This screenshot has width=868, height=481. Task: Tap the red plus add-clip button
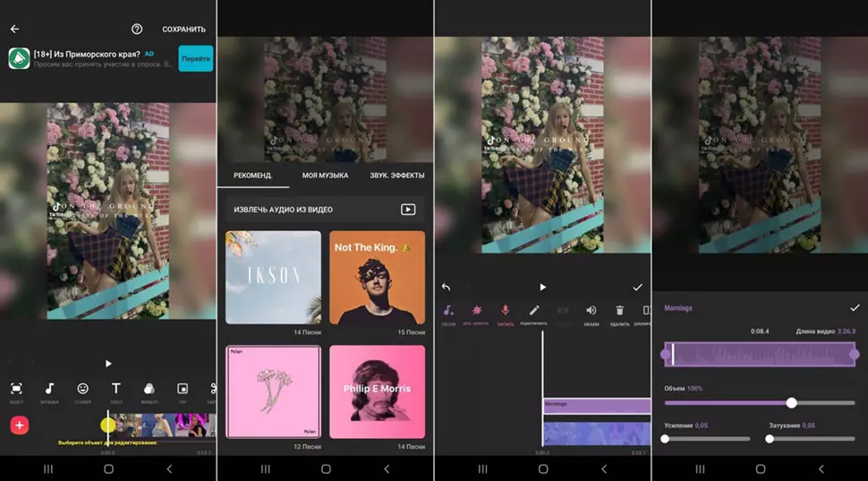click(x=19, y=425)
